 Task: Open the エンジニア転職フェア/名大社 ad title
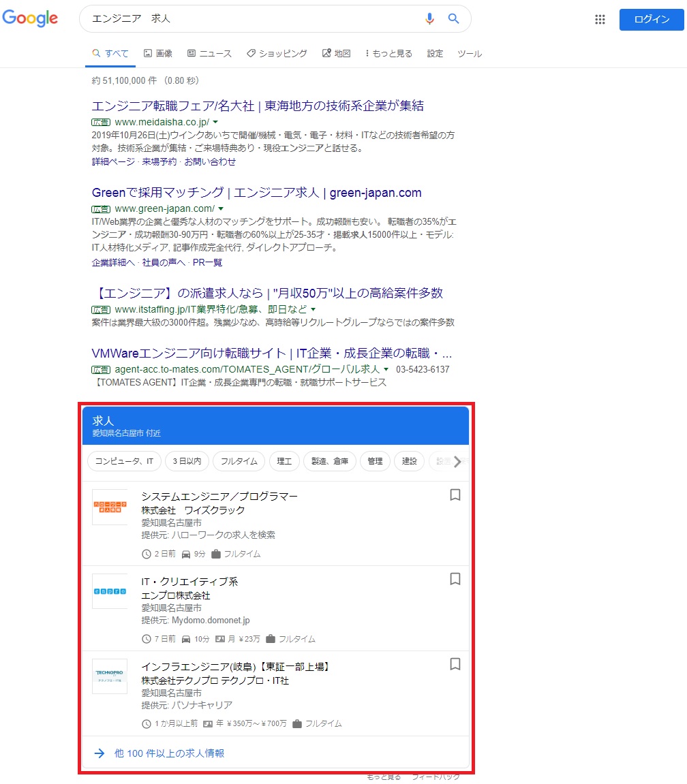coord(258,106)
